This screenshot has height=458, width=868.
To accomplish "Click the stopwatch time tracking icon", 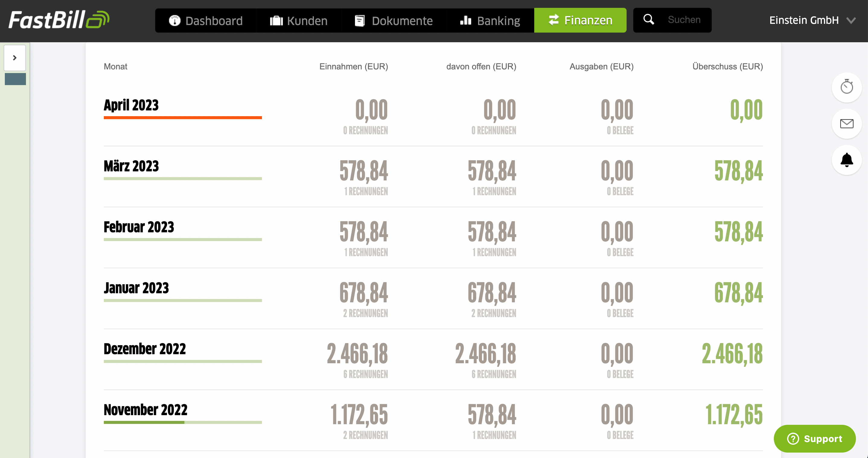I will pyautogui.click(x=847, y=87).
